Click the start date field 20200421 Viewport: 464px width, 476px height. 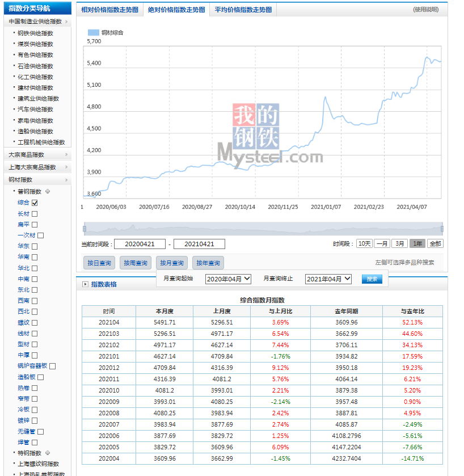pyautogui.click(x=139, y=244)
